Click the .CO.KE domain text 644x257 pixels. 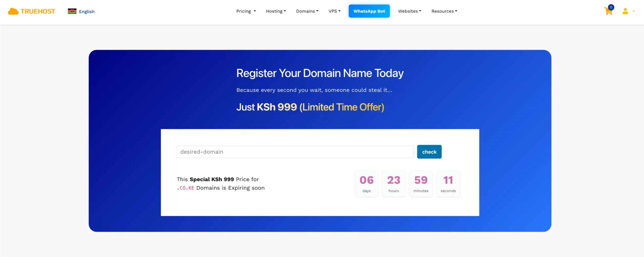tap(185, 188)
